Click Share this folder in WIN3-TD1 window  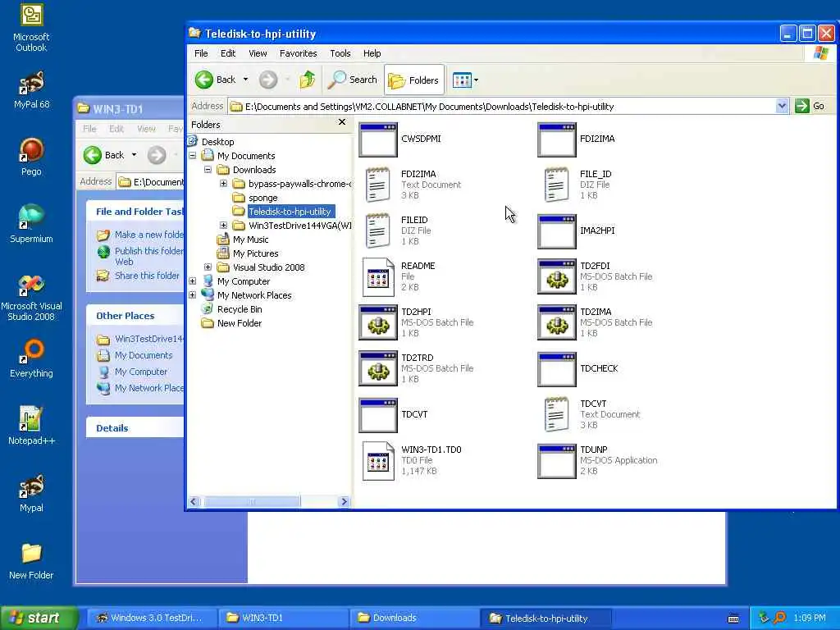click(x=147, y=276)
